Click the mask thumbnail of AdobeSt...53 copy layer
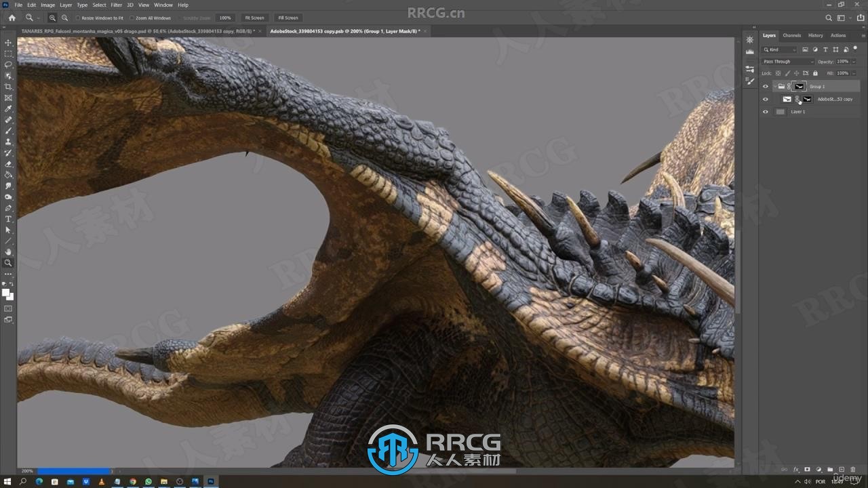Image resolution: width=868 pixels, height=488 pixels. click(807, 99)
